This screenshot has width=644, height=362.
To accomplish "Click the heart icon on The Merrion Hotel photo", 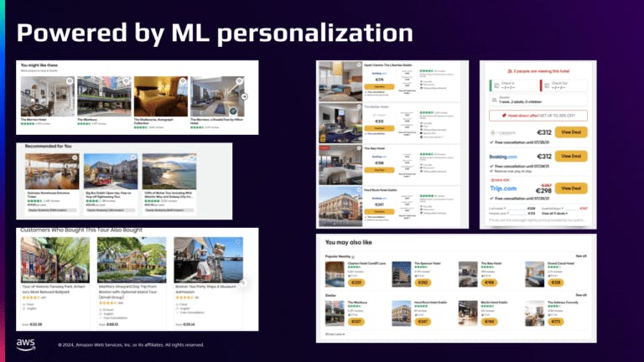I will point(69,81).
